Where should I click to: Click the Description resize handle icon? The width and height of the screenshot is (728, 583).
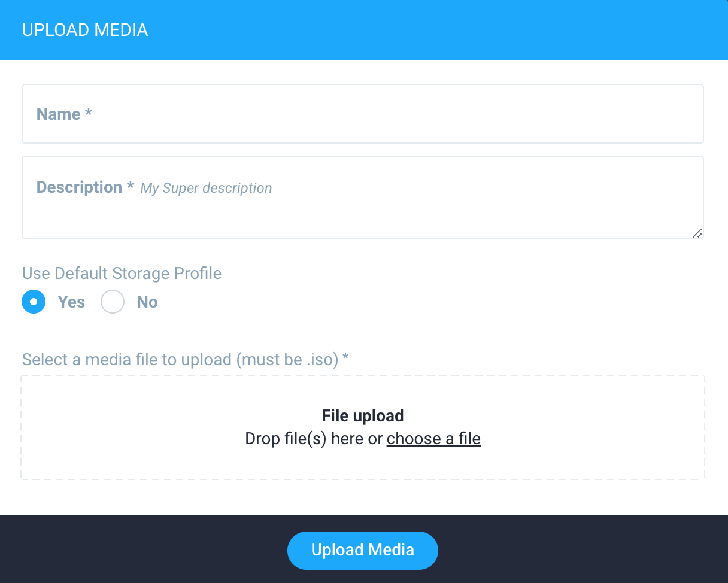[697, 233]
